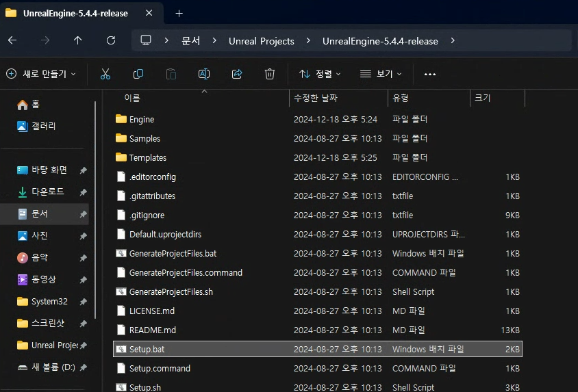Viewport: 578px width, 392px height.
Task: Select GenerateProjectFiles.sh file
Action: [317, 291]
